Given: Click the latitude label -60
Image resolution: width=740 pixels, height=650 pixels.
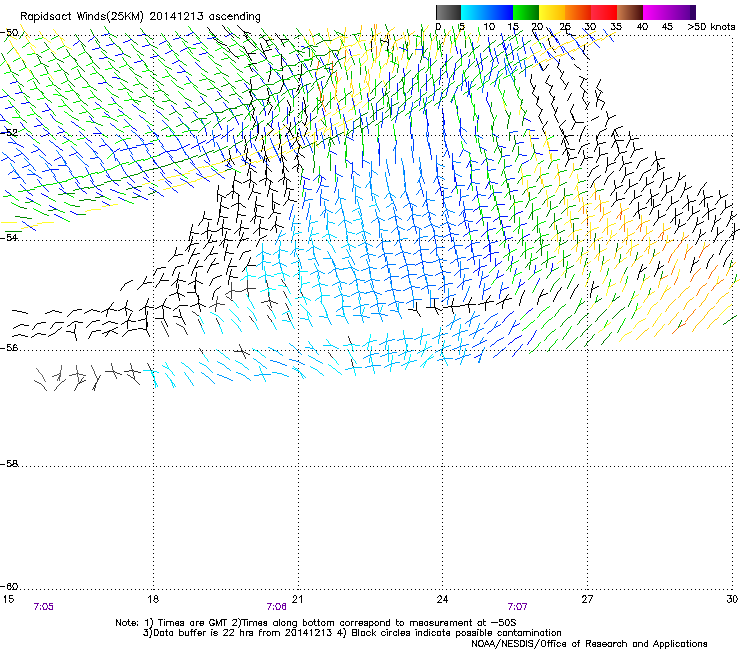Looking at the screenshot, I should click(9, 586).
